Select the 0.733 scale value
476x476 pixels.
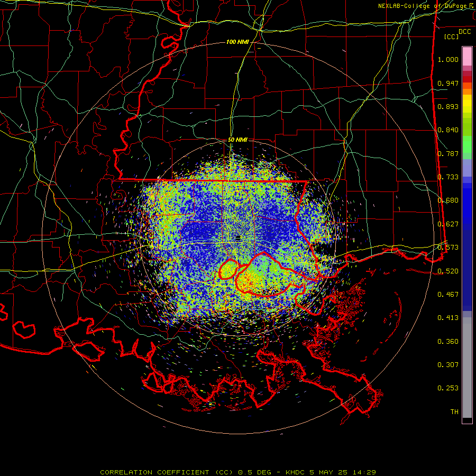[448, 177]
